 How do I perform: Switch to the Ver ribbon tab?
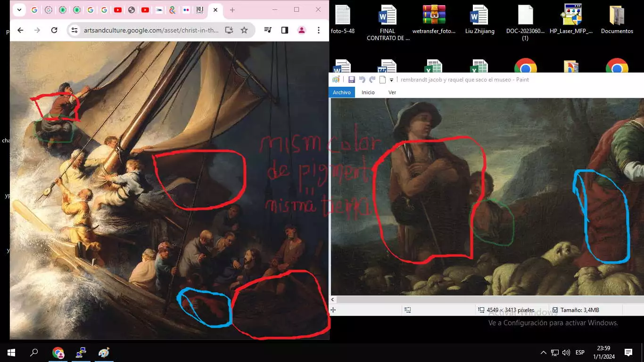pos(392,92)
